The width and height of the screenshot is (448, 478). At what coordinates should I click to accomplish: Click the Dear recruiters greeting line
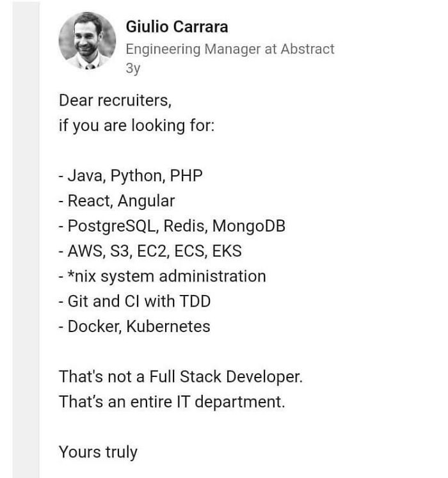pos(115,100)
